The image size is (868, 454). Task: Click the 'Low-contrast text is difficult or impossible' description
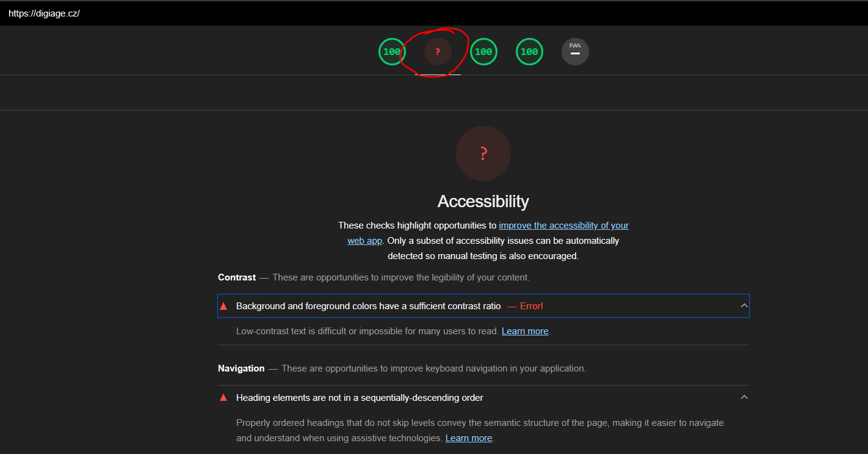(x=367, y=331)
